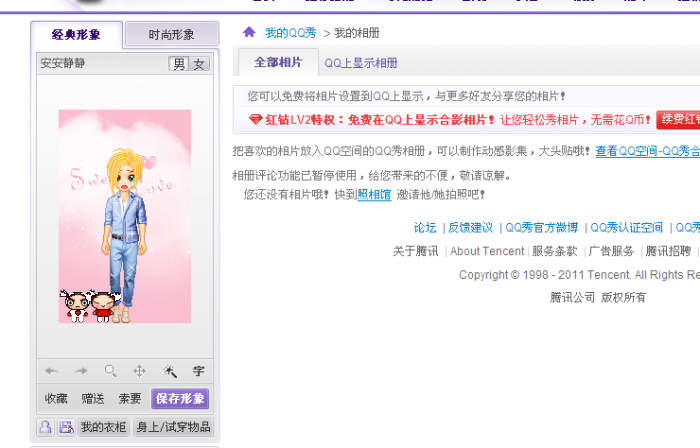This screenshot has height=448, width=700.
Task: Click the save disk icon beside 我的衣柜
Action: 67,427
